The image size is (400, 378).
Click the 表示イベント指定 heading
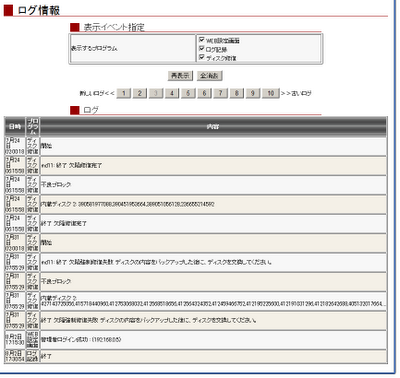114,27
